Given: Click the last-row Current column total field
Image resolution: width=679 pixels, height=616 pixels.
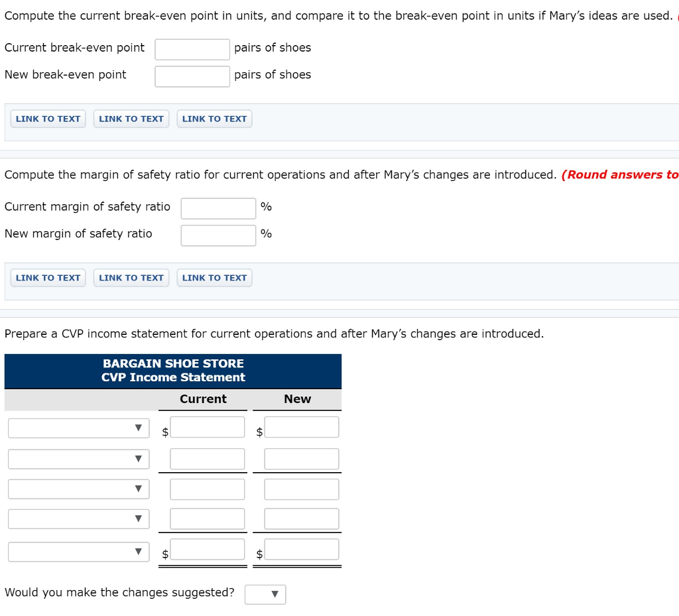Looking at the screenshot, I should click(207, 549).
